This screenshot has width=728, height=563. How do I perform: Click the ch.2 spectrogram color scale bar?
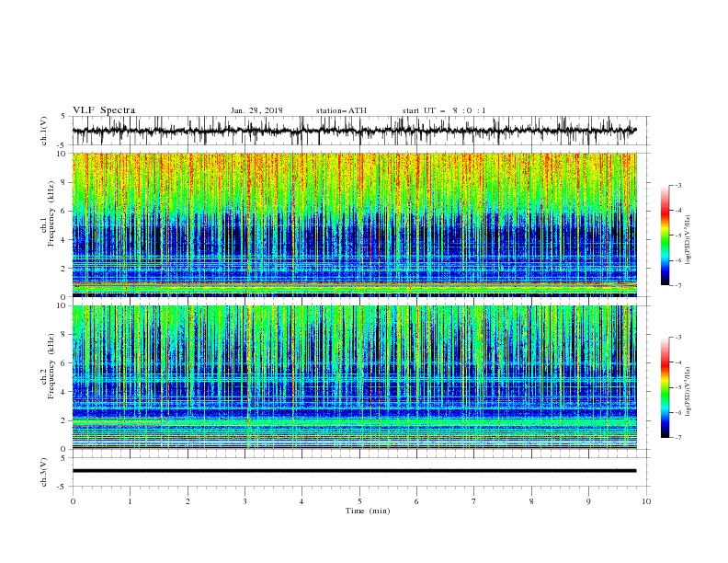(x=665, y=387)
